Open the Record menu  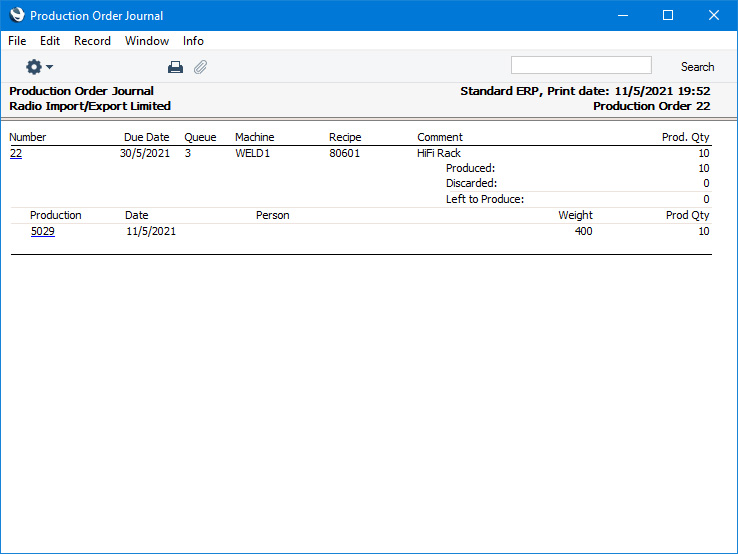(92, 41)
